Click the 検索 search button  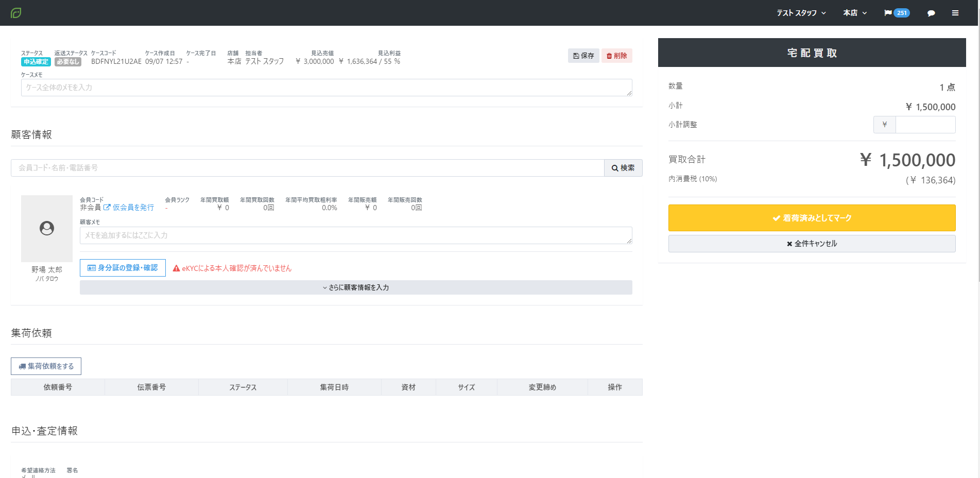pyautogui.click(x=623, y=168)
